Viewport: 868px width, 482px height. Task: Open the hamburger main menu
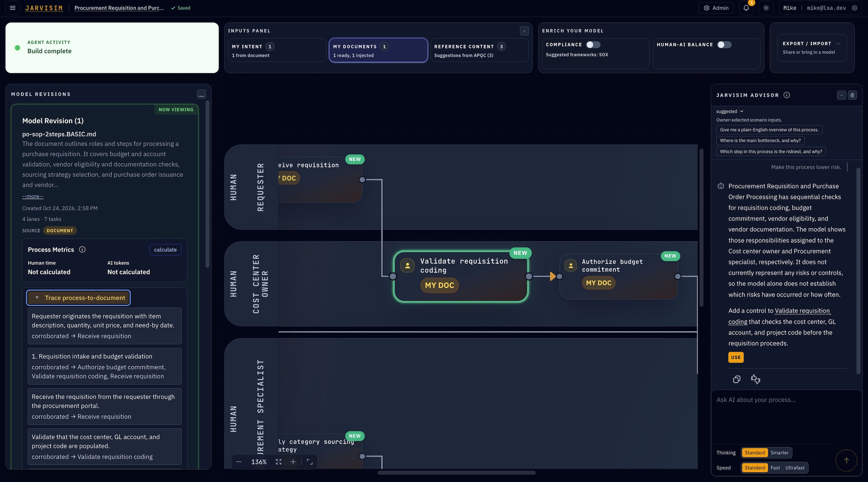tap(13, 8)
